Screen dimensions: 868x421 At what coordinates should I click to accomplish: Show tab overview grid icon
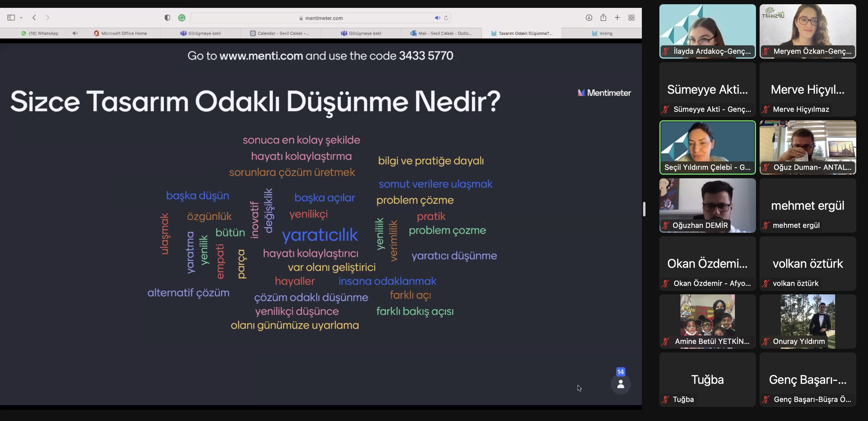pyautogui.click(x=632, y=18)
